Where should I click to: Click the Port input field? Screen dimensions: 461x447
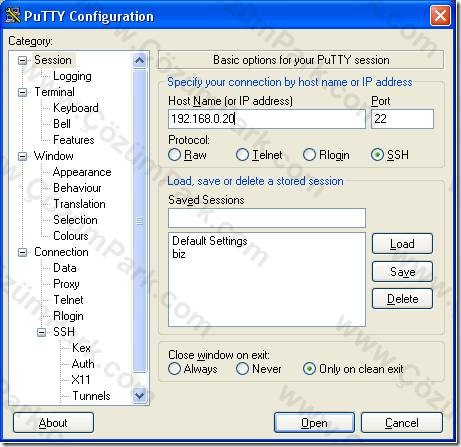coord(402,119)
